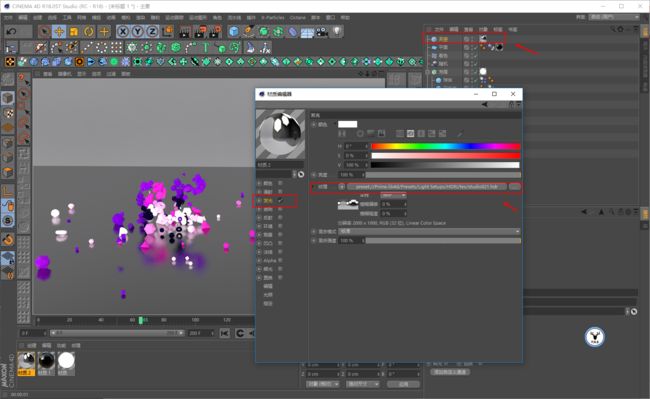Click the Undo arrow icon
This screenshot has width=650, height=399.
(12, 31)
